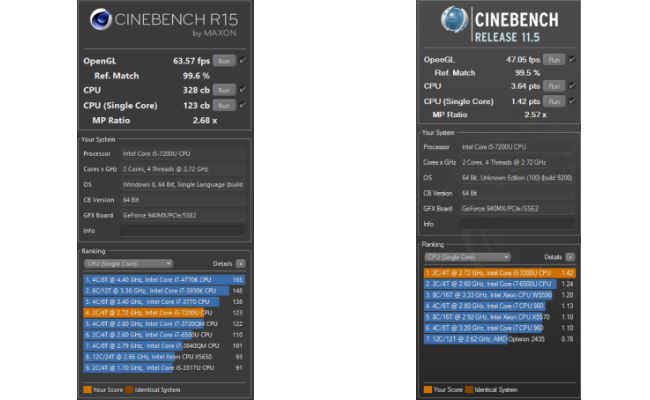
Task: Run the CPU test in Cinebench R15
Action: coord(224,90)
